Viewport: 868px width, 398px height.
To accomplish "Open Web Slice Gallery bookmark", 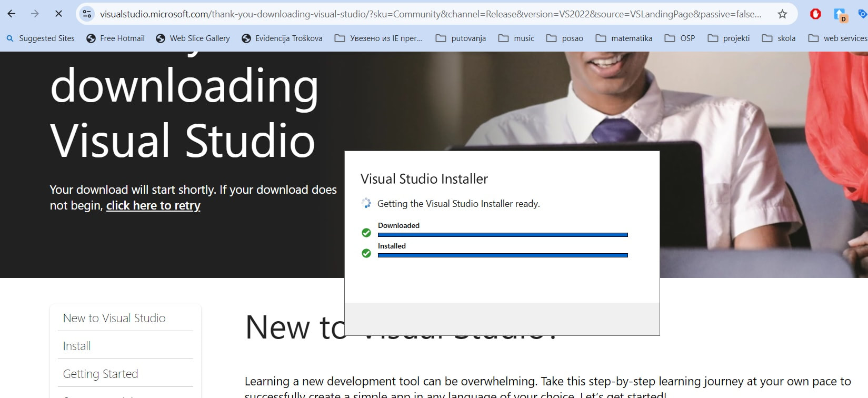I will click(x=193, y=38).
